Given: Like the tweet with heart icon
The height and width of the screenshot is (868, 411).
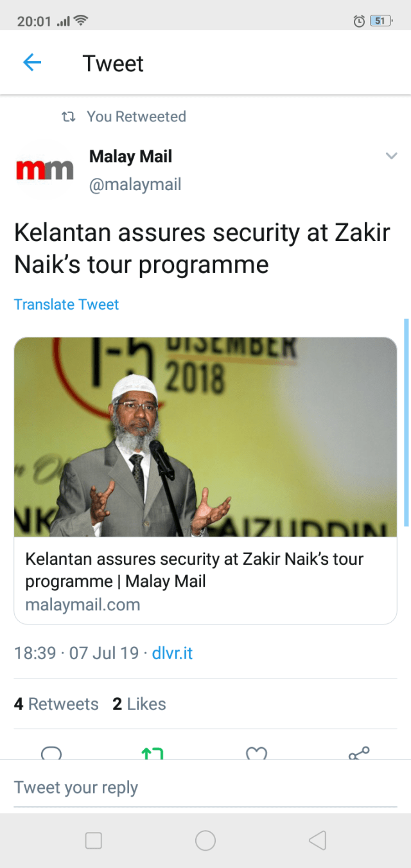Looking at the screenshot, I should (x=256, y=753).
